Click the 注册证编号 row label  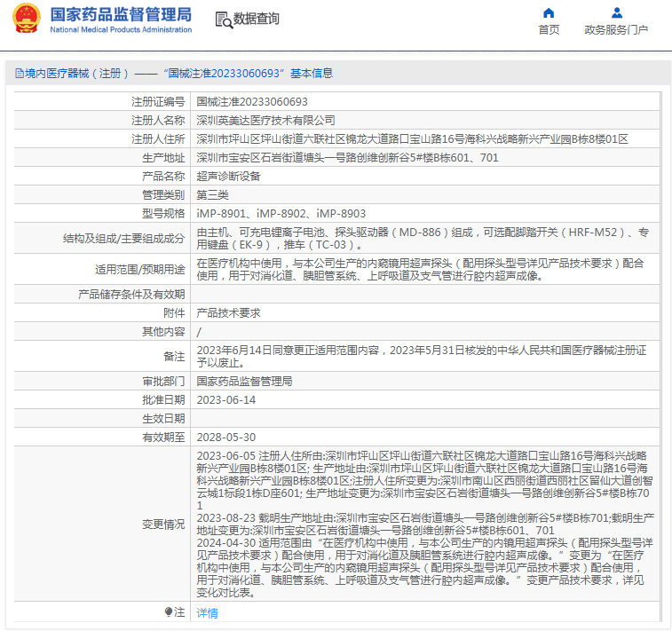[x=158, y=101]
